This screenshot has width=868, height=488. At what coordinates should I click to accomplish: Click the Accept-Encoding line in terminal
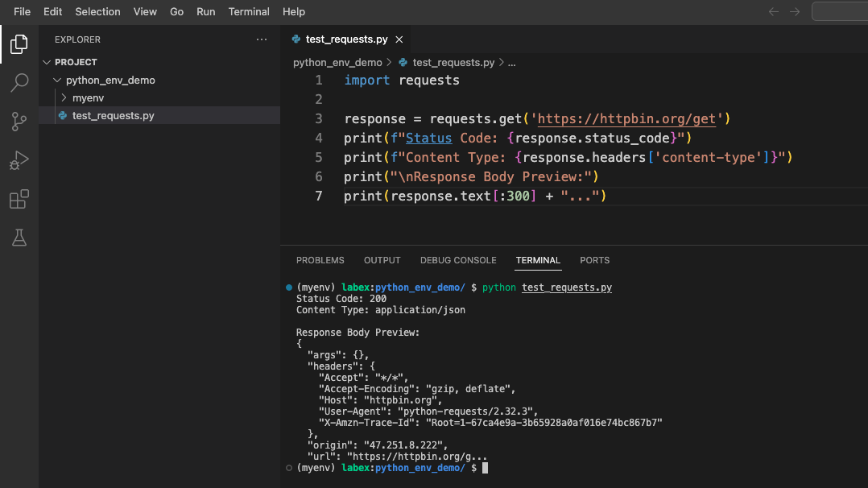click(x=417, y=389)
